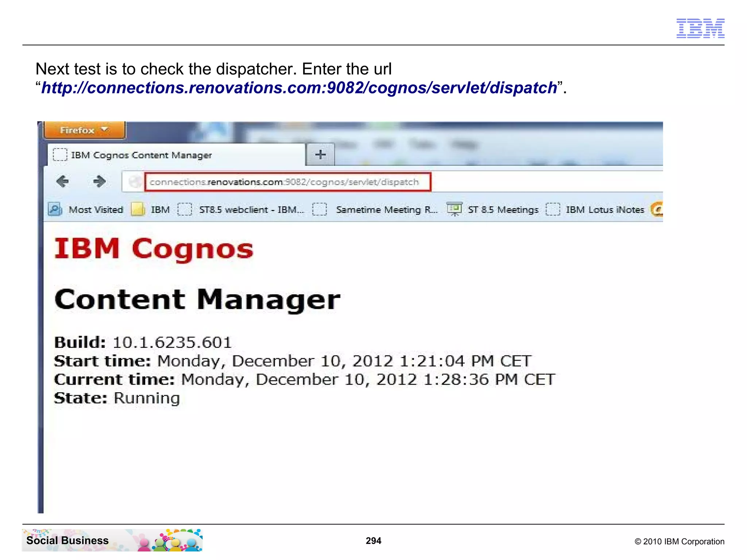Click the State: Running text
The height and width of the screenshot is (560, 747).
117,398
